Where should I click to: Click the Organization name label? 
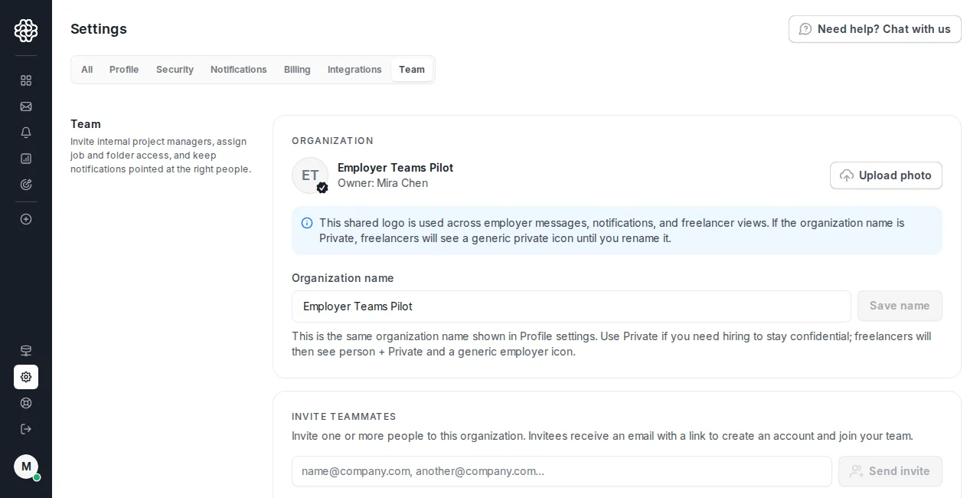pyautogui.click(x=343, y=278)
